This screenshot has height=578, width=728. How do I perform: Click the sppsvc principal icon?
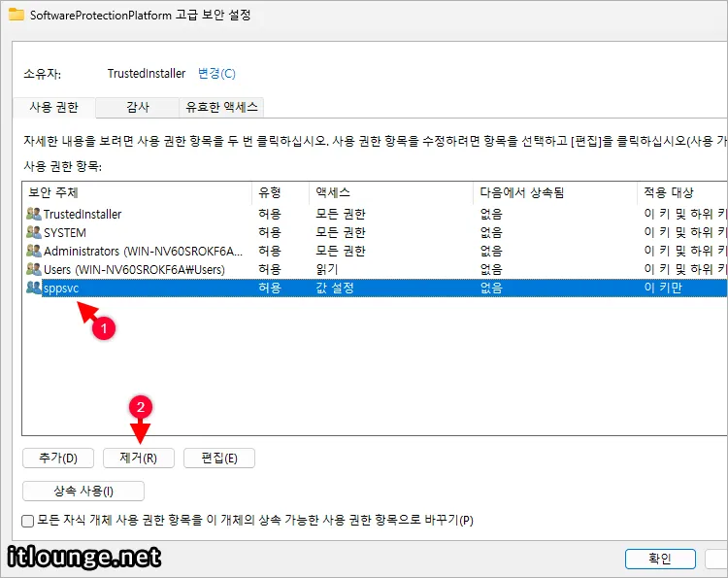click(34, 289)
